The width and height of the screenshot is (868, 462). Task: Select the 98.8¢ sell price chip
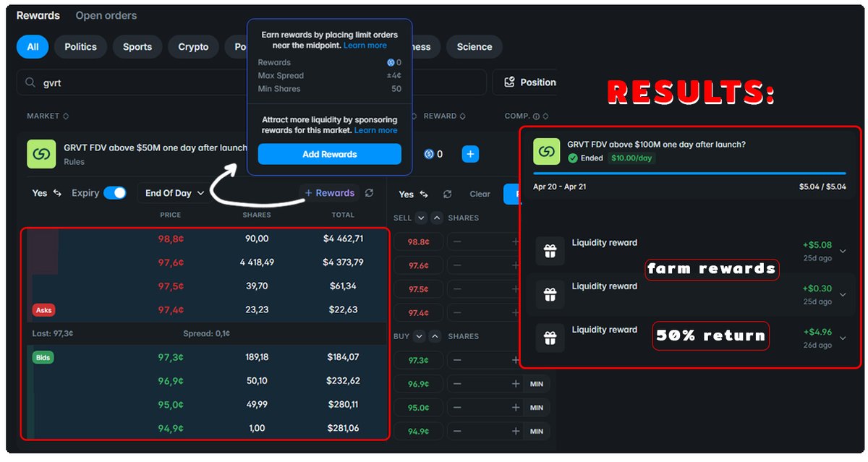coord(418,242)
